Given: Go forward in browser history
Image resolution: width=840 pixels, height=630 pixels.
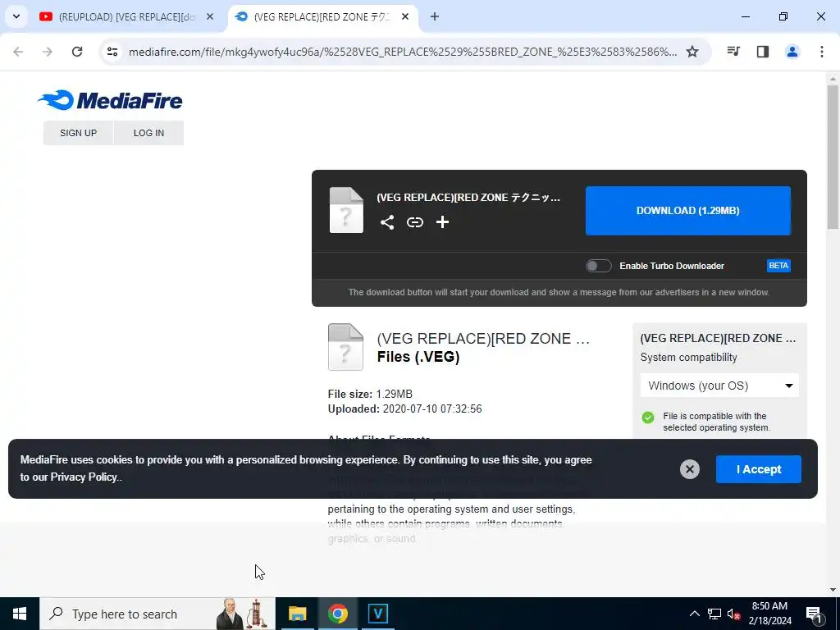Looking at the screenshot, I should [48, 52].
